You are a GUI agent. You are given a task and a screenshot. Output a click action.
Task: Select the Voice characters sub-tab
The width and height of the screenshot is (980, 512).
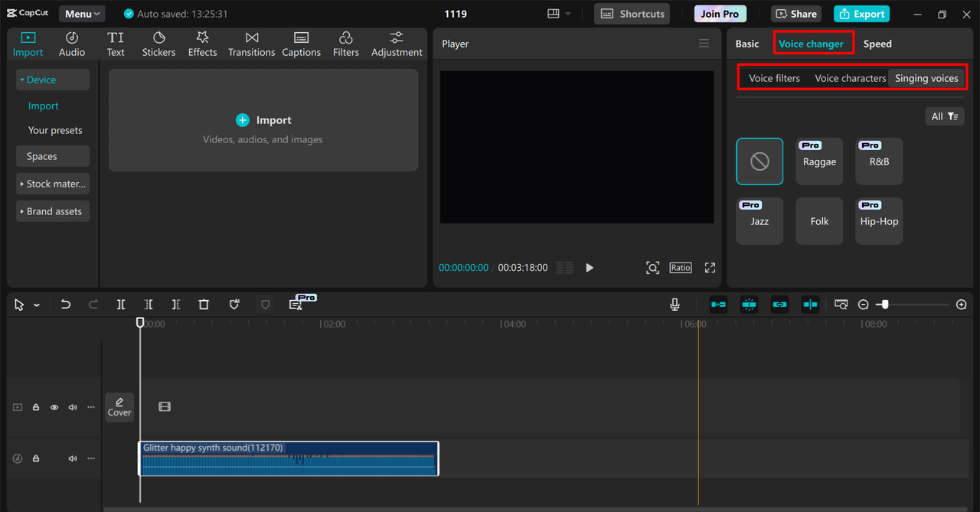click(851, 78)
